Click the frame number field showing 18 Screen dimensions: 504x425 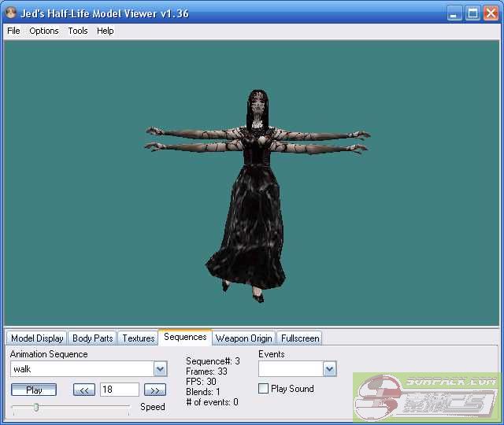tap(120, 390)
